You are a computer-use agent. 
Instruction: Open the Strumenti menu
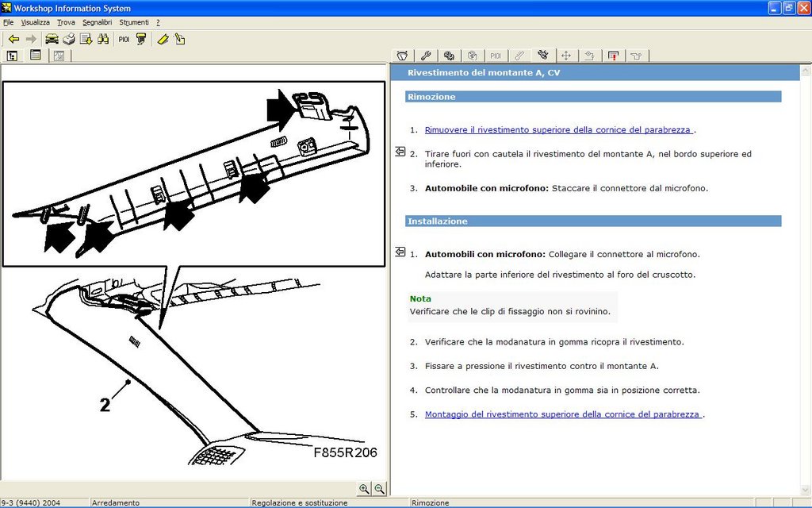(133, 22)
